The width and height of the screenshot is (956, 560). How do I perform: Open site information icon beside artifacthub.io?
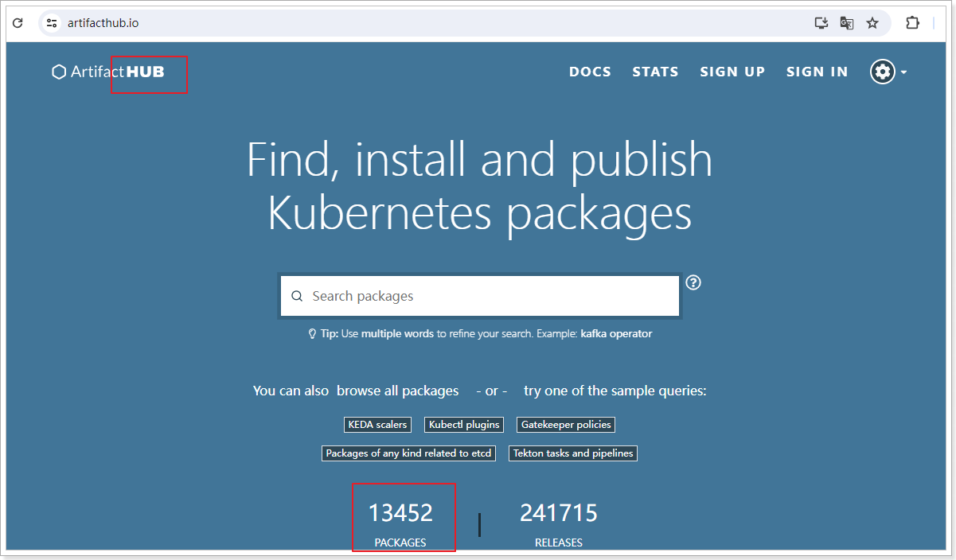coord(52,23)
